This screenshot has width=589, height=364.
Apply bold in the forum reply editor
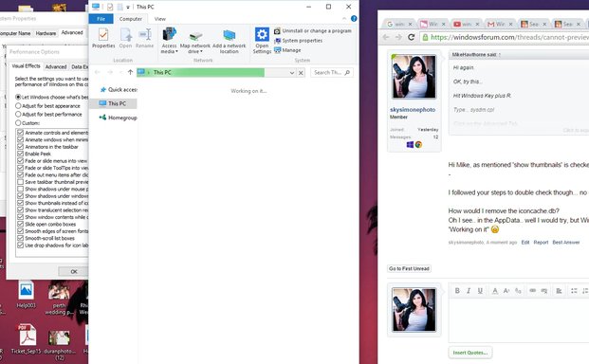pos(457,290)
